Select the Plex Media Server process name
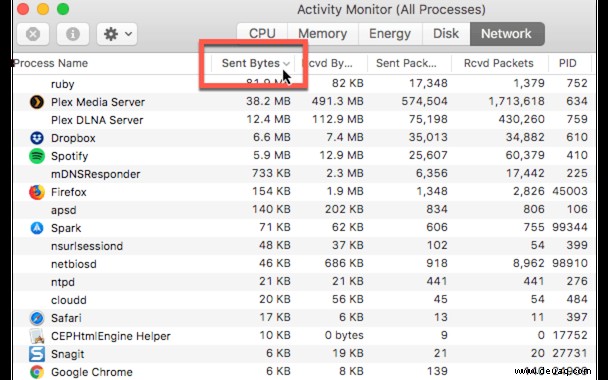 98,102
